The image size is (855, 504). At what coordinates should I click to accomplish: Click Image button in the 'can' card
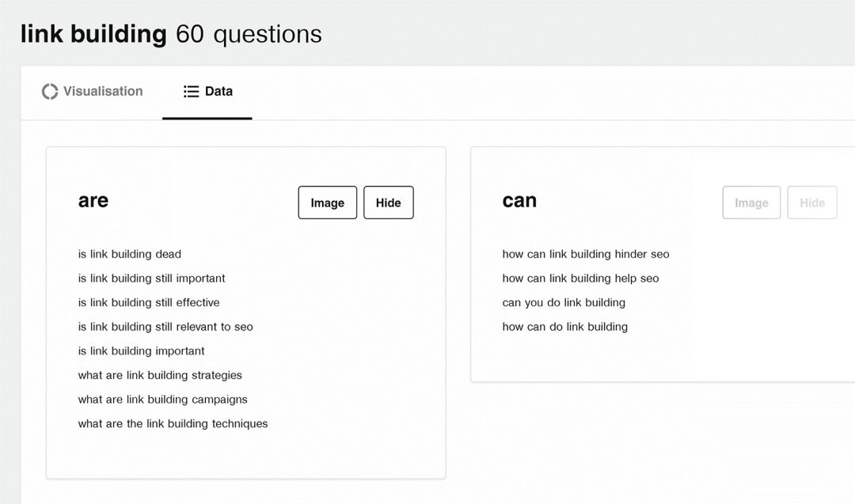[750, 203]
